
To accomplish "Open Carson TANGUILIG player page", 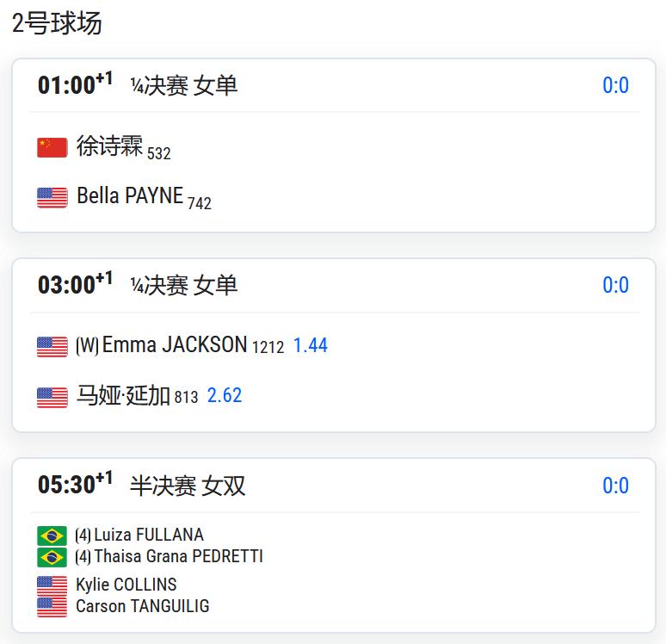I will 142,606.
